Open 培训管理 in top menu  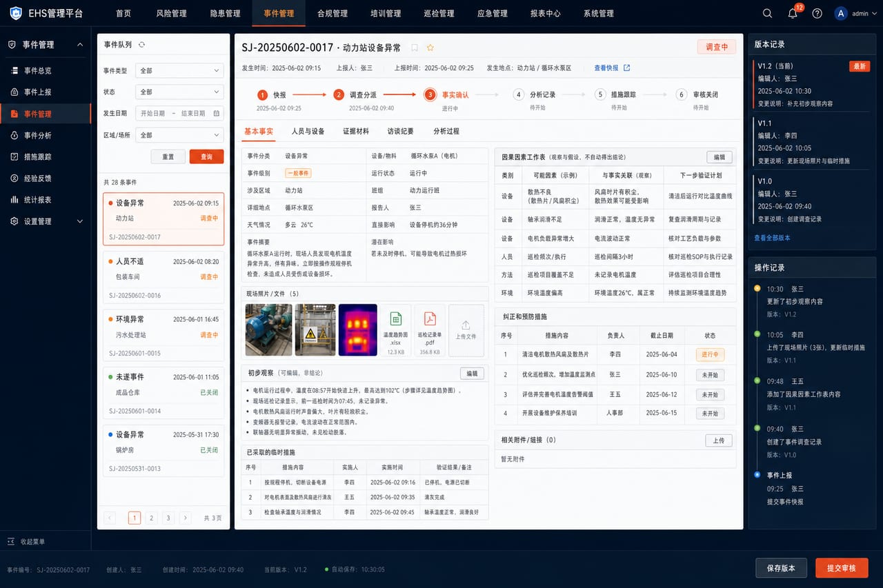[385, 13]
